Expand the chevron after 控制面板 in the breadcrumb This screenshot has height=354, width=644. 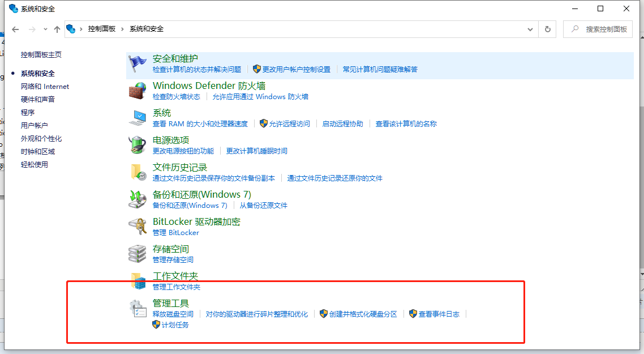click(122, 29)
